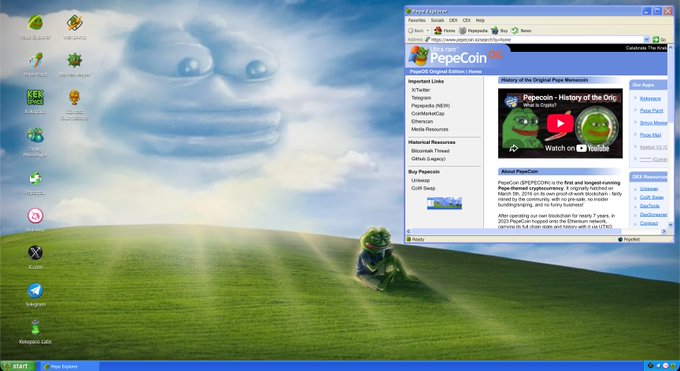Expand the address bar dropdown
Screen dimensions: 680x371
pos(647,39)
